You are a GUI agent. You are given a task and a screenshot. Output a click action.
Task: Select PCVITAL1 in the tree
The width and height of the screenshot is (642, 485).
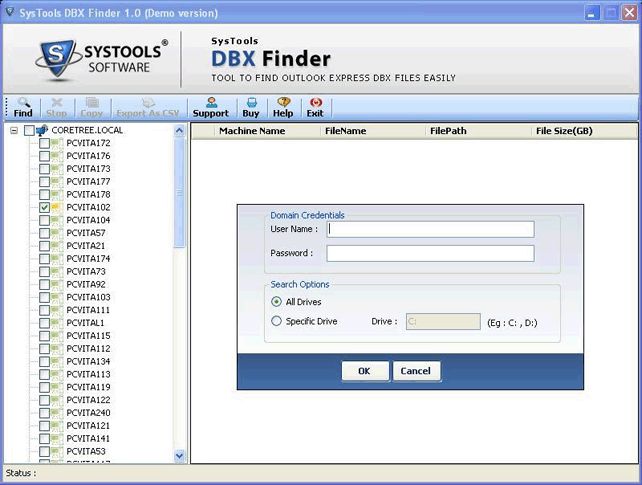(85, 323)
